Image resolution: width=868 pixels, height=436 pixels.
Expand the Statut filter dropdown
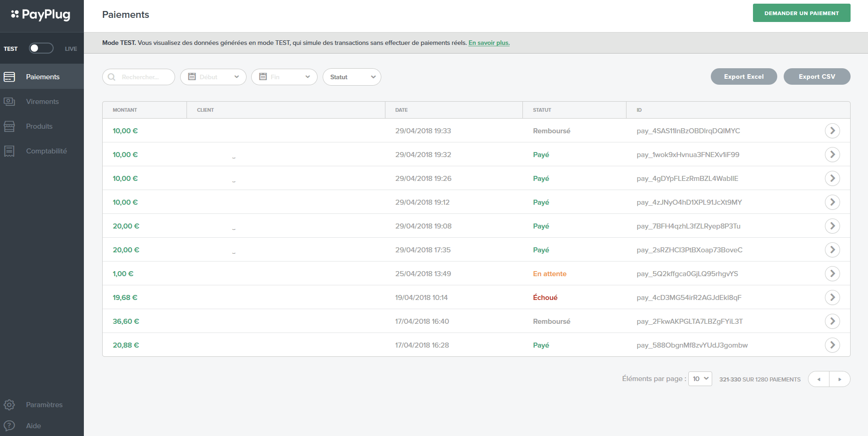click(x=352, y=77)
